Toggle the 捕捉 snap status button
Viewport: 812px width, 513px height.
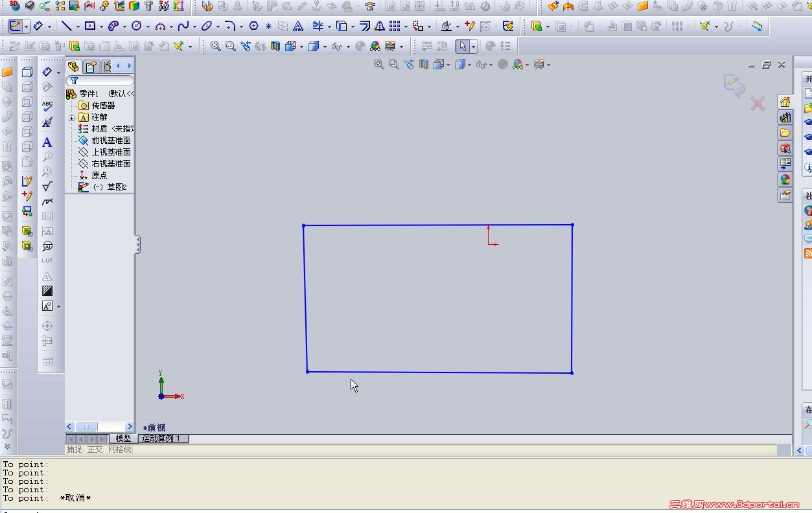[75, 450]
